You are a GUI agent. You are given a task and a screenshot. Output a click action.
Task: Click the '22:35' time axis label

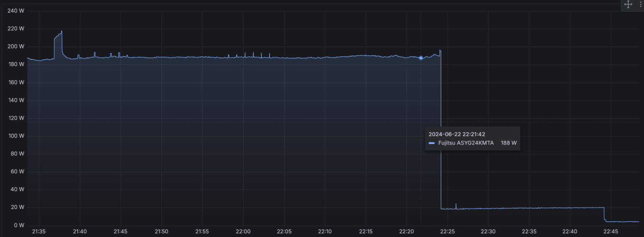coord(529,231)
